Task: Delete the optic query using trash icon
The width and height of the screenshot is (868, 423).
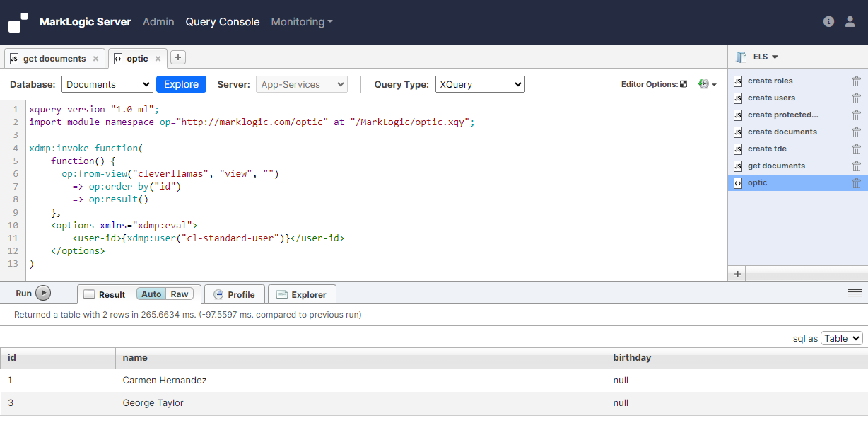Action: click(857, 182)
